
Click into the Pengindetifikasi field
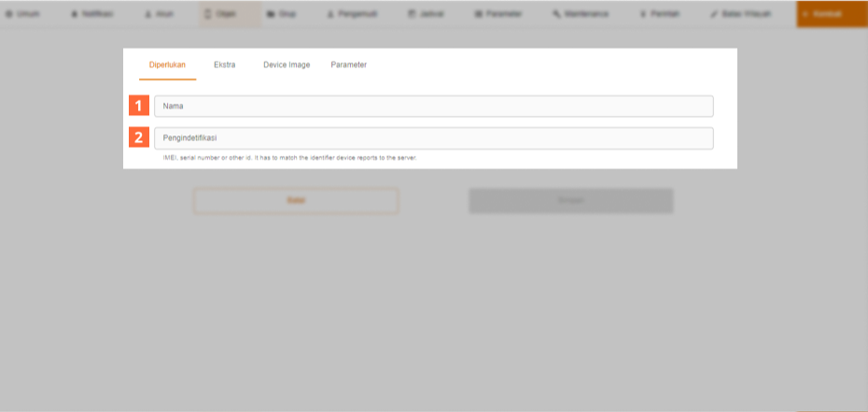click(433, 138)
